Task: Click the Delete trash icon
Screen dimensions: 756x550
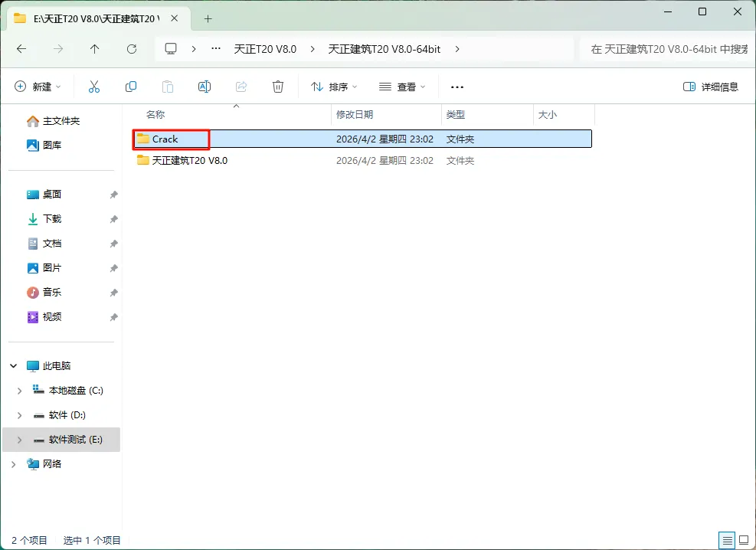Action: point(278,87)
